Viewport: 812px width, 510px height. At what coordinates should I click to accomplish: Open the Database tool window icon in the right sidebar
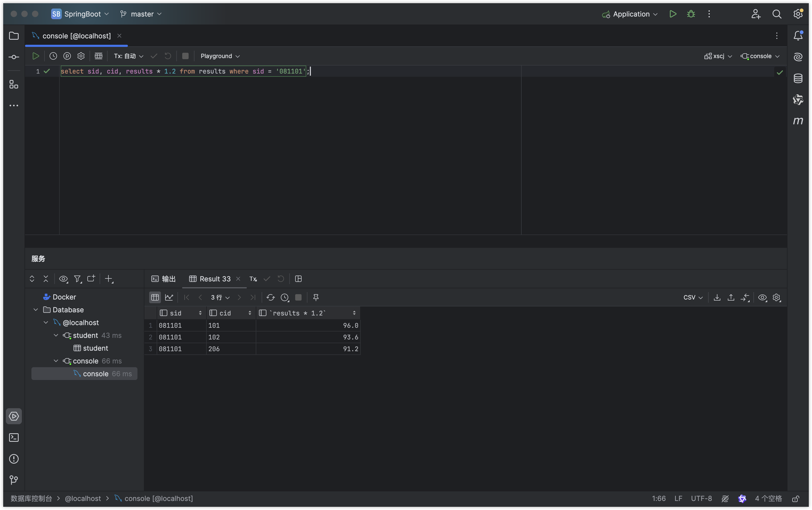(798, 78)
